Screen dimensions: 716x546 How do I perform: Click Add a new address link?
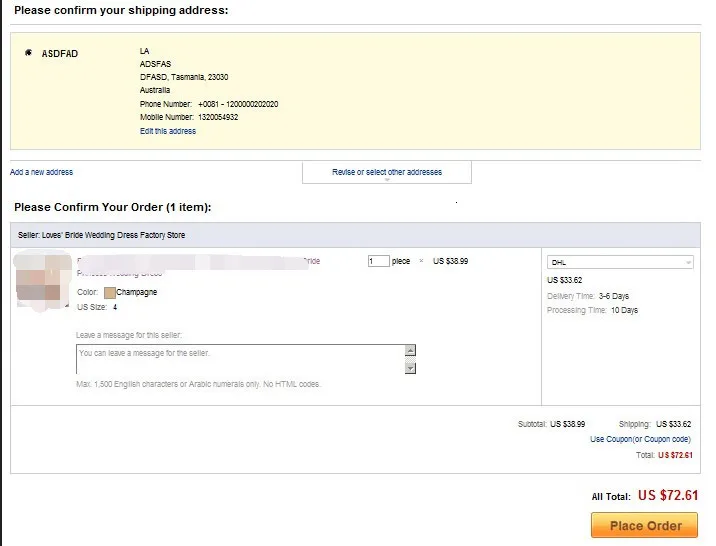click(41, 172)
